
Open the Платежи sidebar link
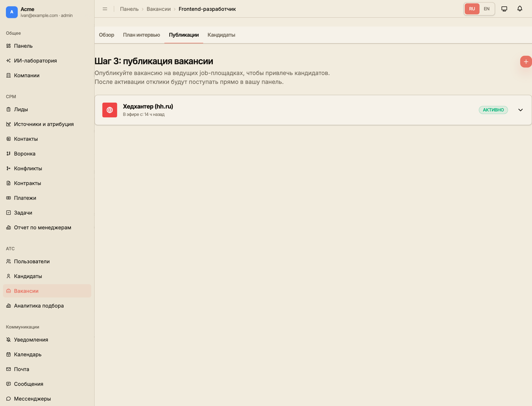pyautogui.click(x=47, y=198)
